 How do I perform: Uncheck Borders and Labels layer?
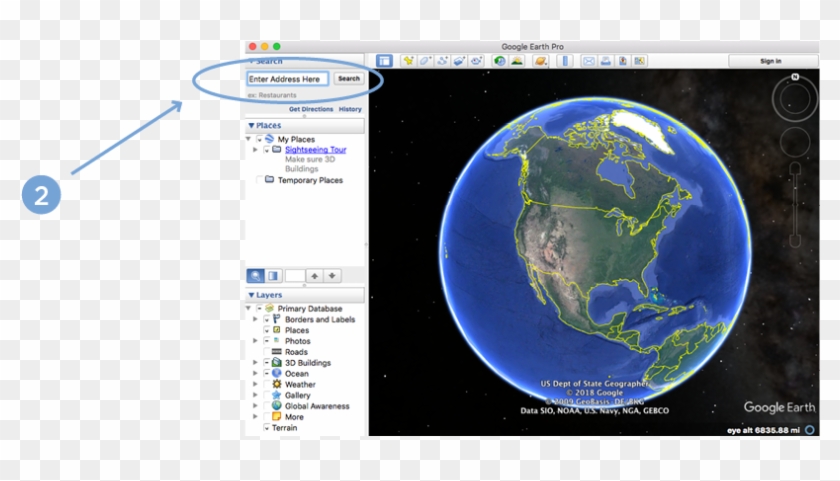[x=267, y=320]
